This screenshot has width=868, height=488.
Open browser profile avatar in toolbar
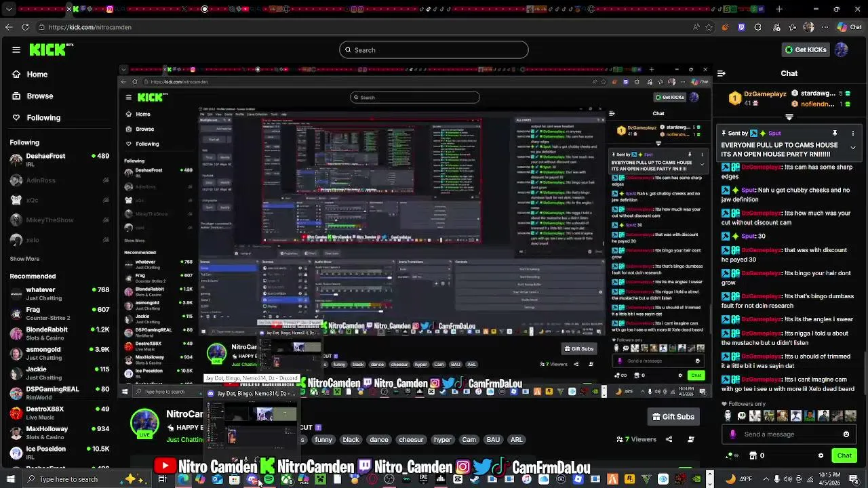point(808,27)
